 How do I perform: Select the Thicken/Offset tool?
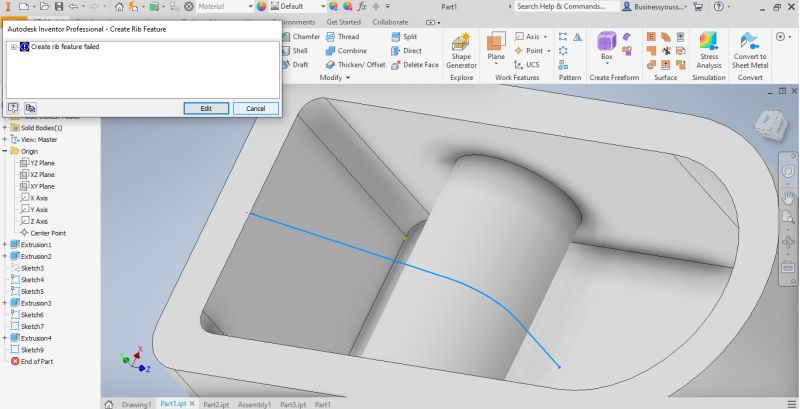tap(355, 65)
